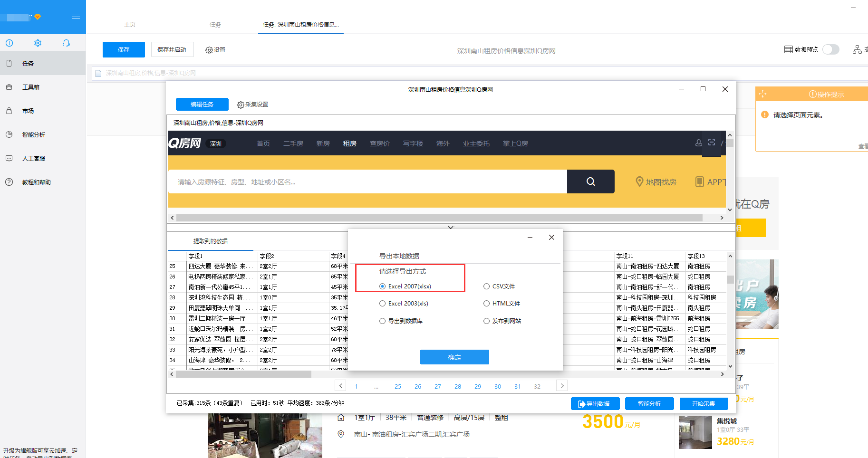The width and height of the screenshot is (868, 458).
Task: Open the 人工客服 sidebar item
Action: (43, 158)
